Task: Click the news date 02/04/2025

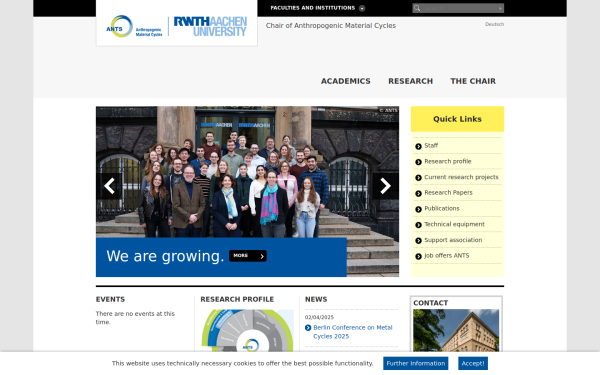Action: 319,317
